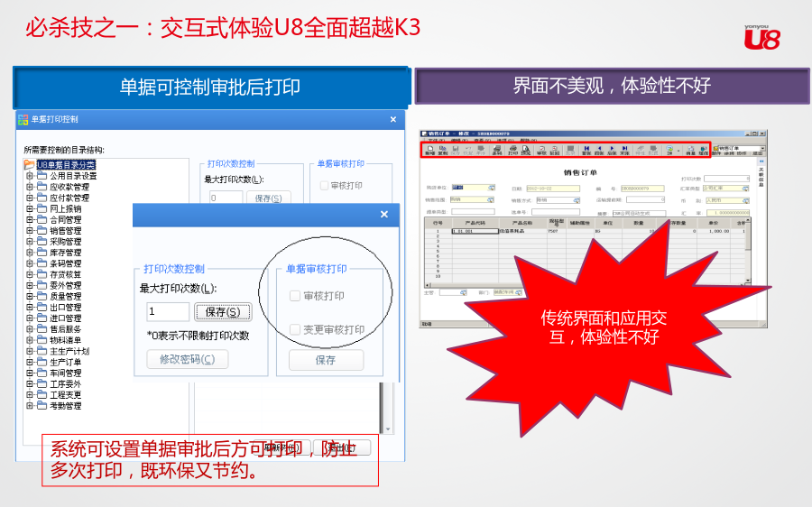Click the 打印次数 field in sales order
Image resolution: width=812 pixels, height=507 pixels.
726,179
